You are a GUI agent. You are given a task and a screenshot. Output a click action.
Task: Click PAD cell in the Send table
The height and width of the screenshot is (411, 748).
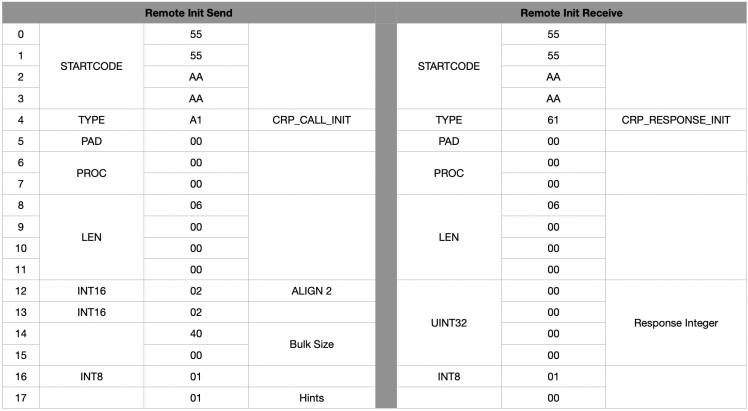click(x=91, y=141)
